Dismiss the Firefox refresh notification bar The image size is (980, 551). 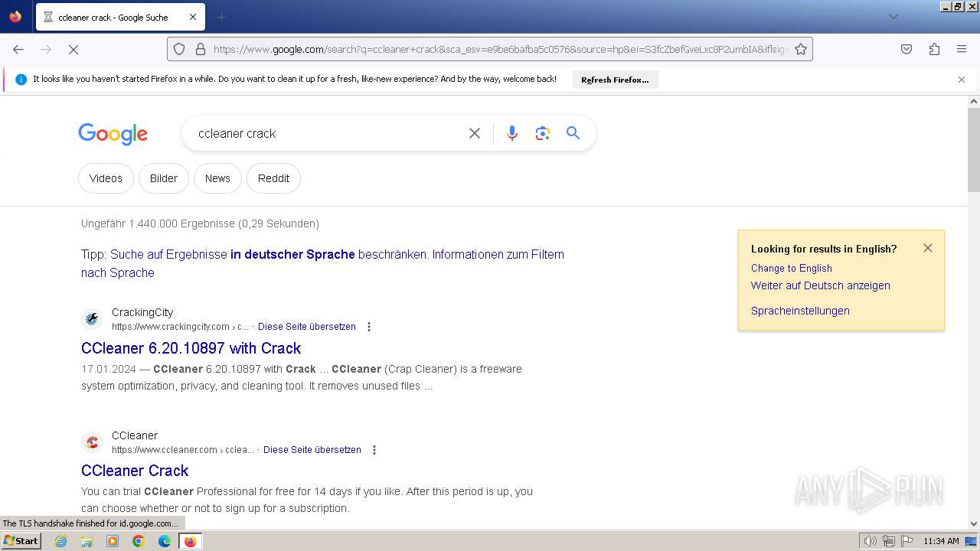click(962, 80)
